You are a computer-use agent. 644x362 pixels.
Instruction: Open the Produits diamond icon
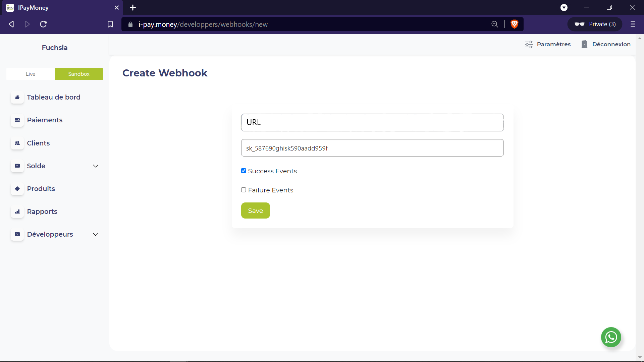[17, 189]
